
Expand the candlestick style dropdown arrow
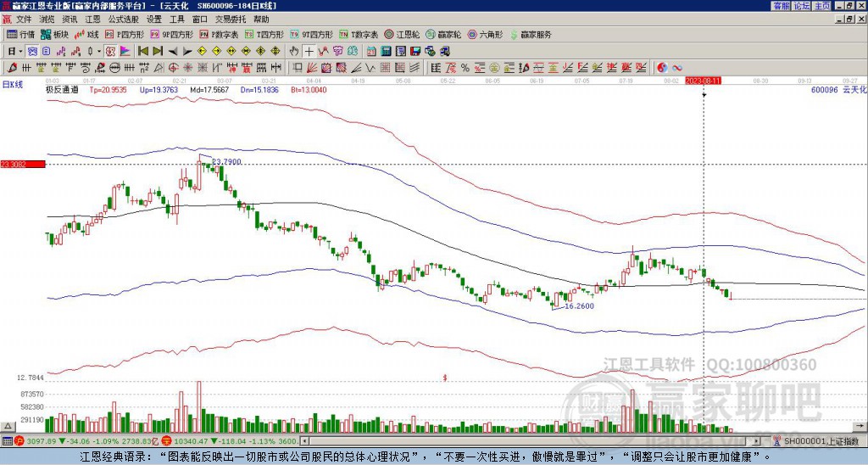click(x=99, y=52)
